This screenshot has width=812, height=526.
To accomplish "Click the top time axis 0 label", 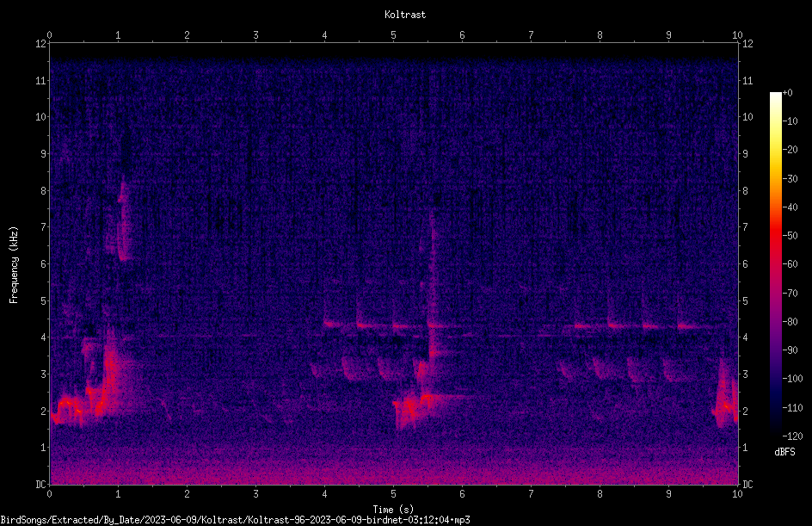I will tap(49, 35).
